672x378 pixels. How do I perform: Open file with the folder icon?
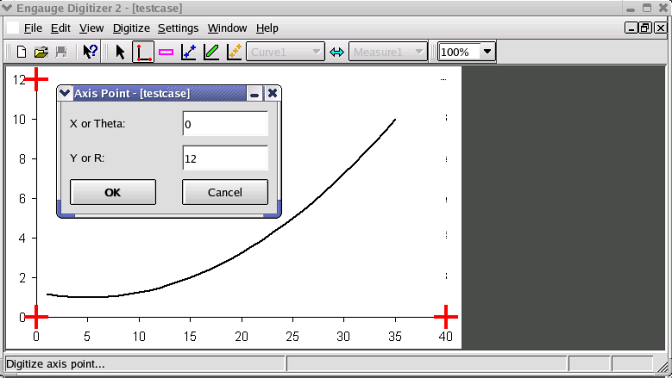pyautogui.click(x=41, y=52)
